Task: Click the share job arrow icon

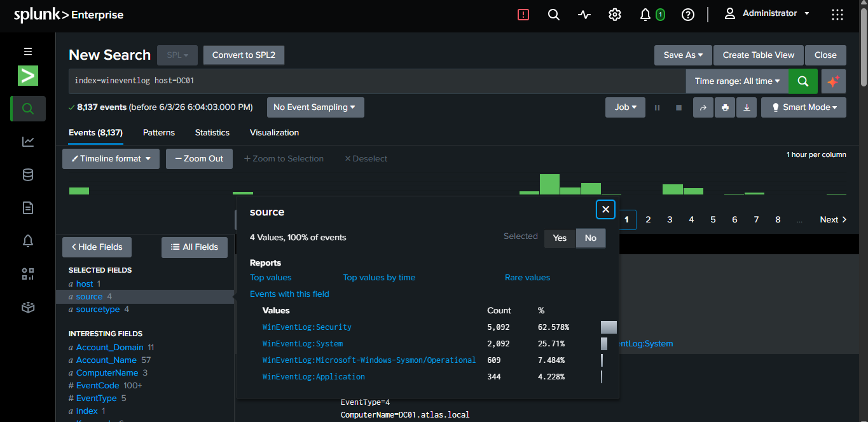Action: (703, 107)
